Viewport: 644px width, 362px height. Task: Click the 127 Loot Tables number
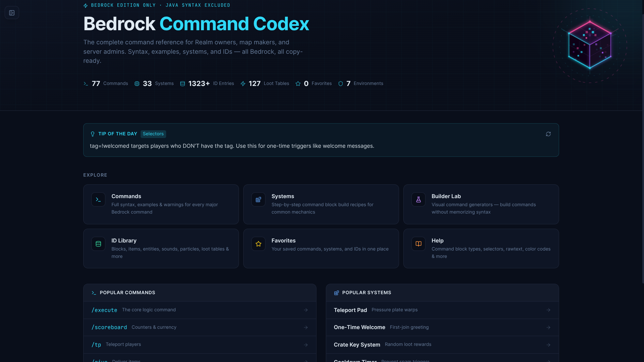click(255, 84)
